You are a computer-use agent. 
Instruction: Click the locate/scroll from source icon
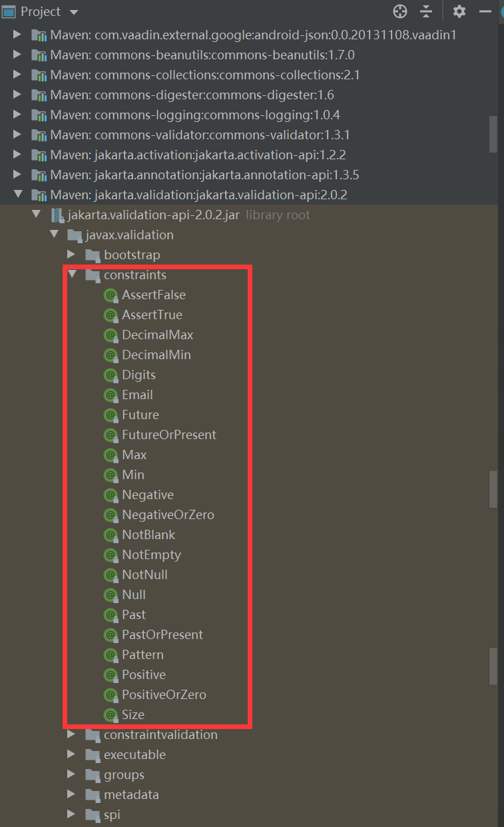pyautogui.click(x=399, y=11)
